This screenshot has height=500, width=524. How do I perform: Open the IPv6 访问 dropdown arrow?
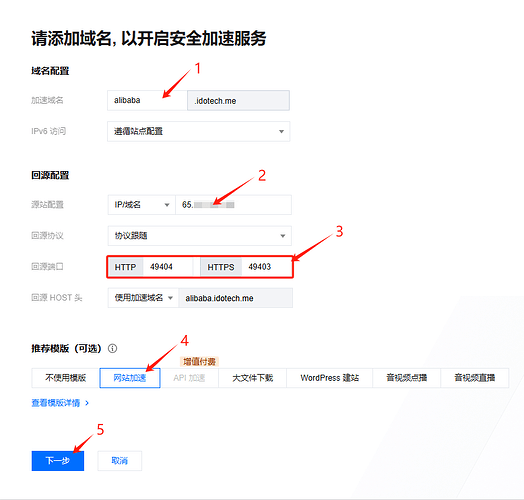(281, 132)
